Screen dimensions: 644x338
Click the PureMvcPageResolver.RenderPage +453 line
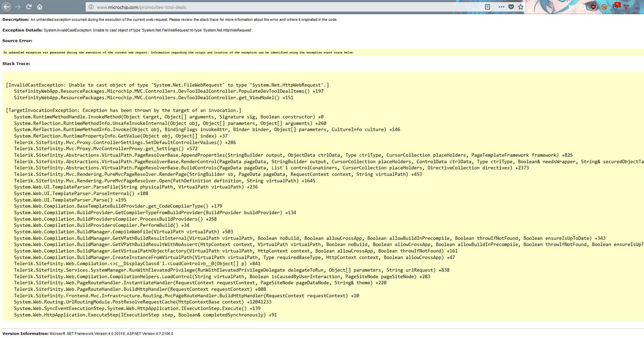tap(218, 174)
